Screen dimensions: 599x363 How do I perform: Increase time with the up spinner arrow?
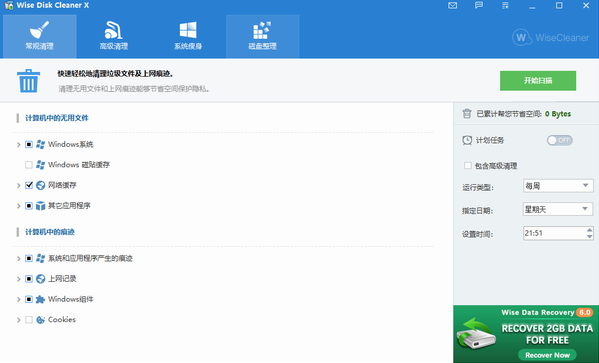click(x=589, y=230)
